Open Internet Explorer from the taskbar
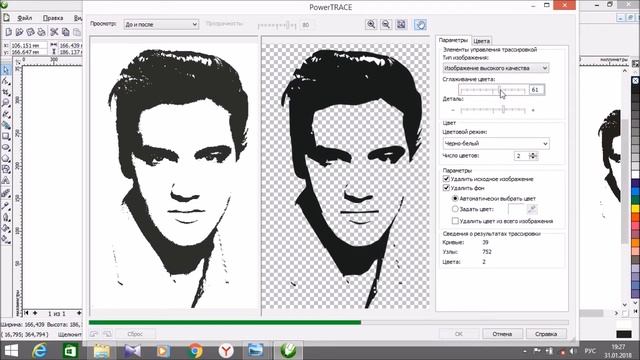Viewport: 640px width, 360px height. (x=40, y=351)
